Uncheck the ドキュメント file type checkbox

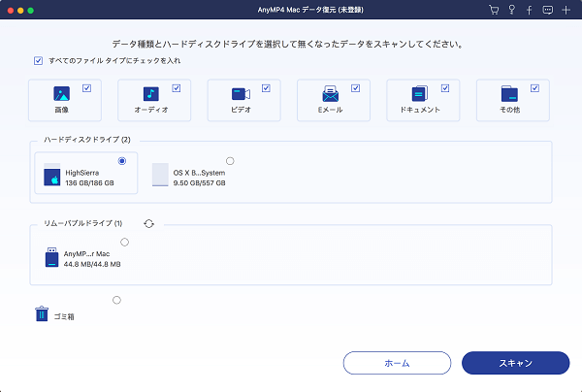445,88
